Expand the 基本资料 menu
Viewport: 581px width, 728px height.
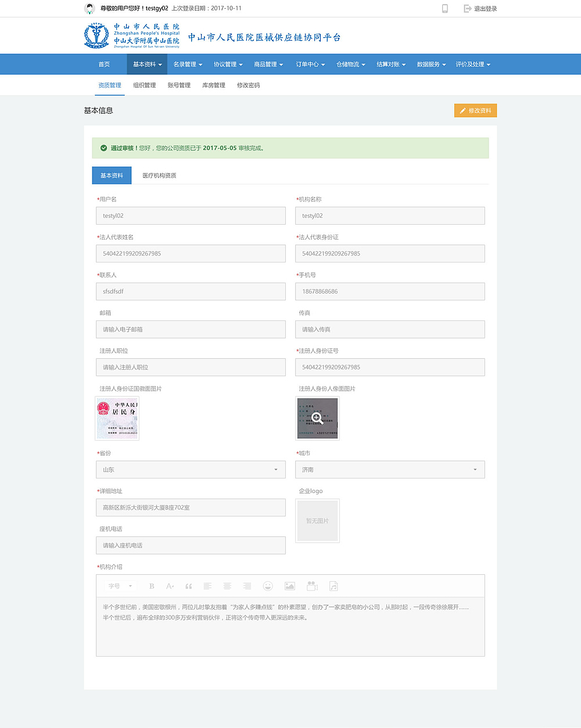click(x=147, y=64)
